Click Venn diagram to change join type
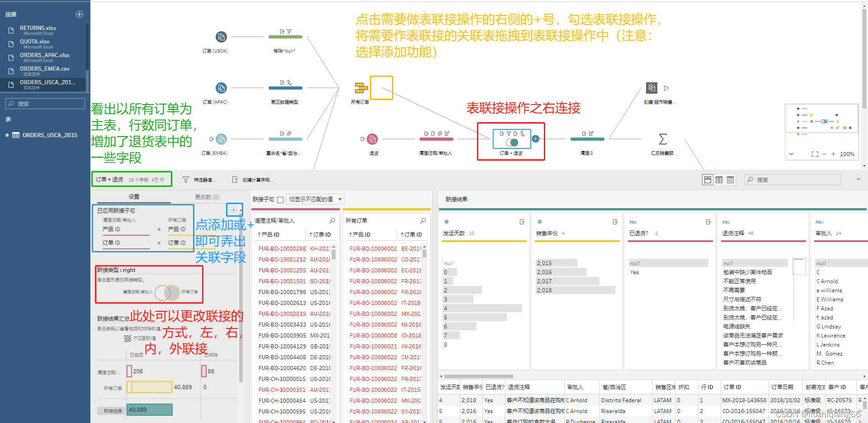 167,292
